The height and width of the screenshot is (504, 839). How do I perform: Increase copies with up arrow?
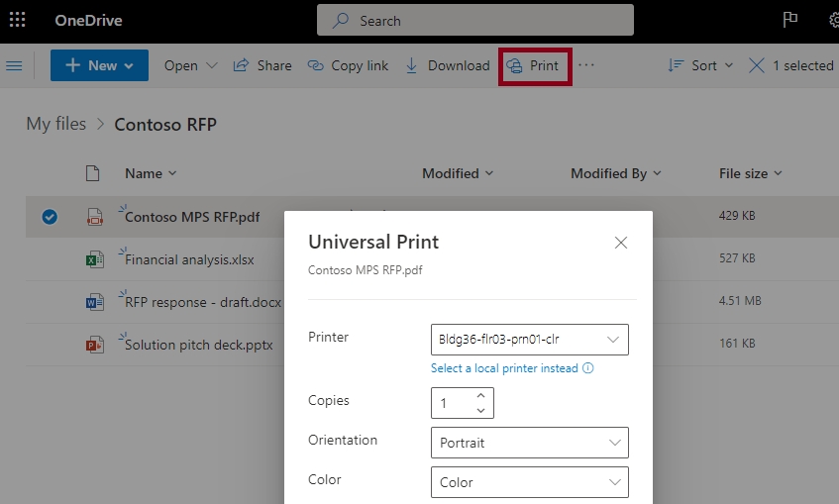pyautogui.click(x=481, y=395)
